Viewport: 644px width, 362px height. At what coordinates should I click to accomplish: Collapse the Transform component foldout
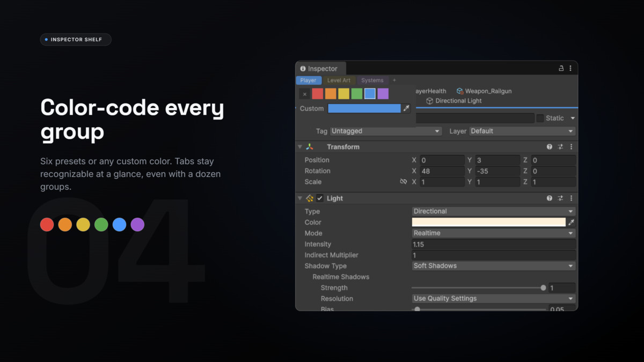pos(300,147)
